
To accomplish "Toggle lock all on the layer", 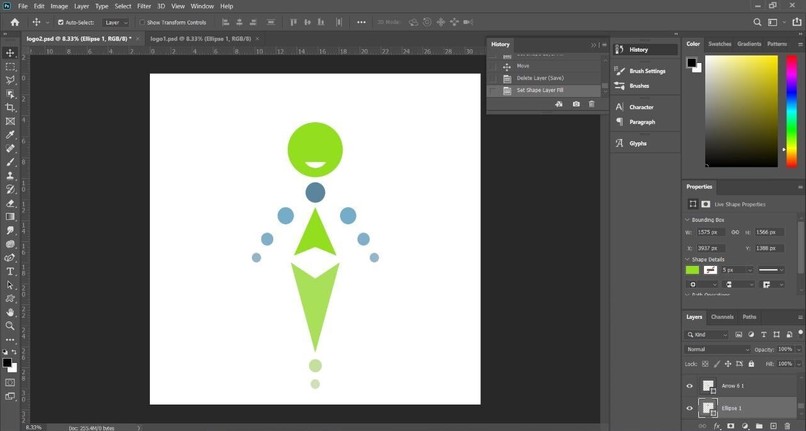I will point(751,364).
